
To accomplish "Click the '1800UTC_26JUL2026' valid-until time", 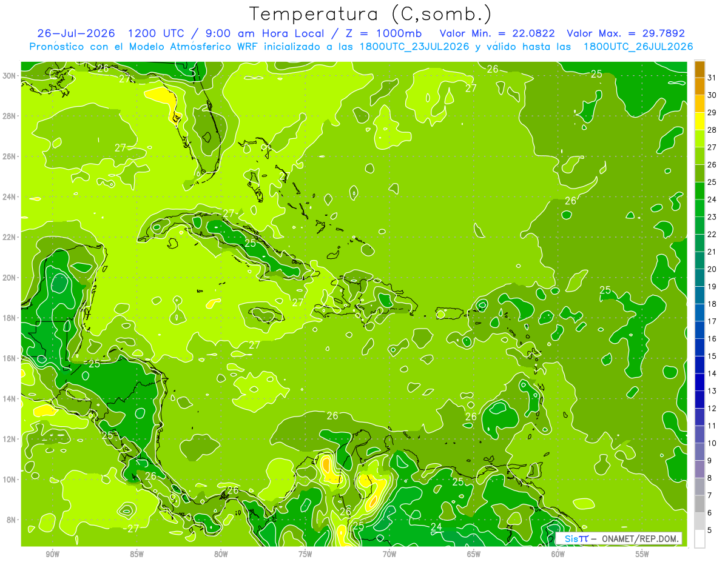I will coord(638,47).
